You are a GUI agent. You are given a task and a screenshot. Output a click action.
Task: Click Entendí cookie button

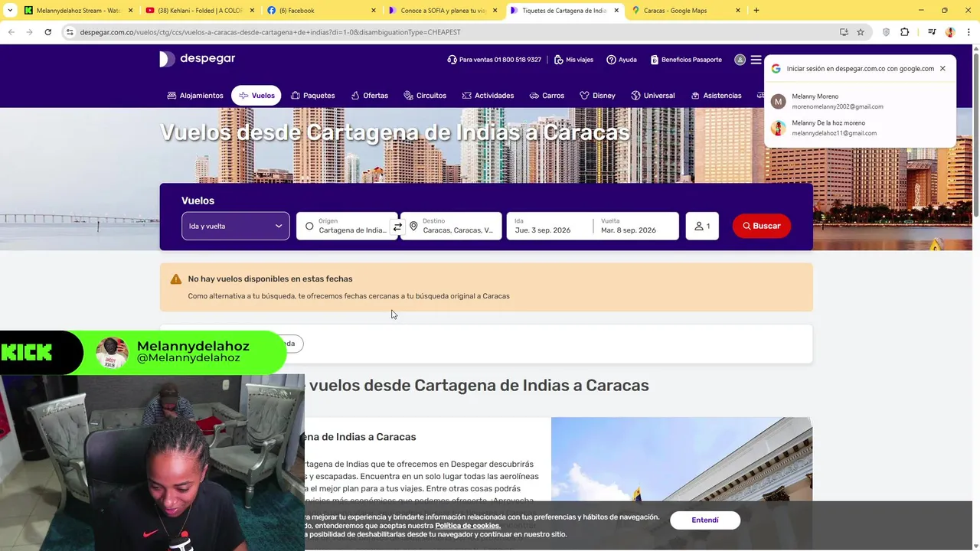click(x=705, y=520)
